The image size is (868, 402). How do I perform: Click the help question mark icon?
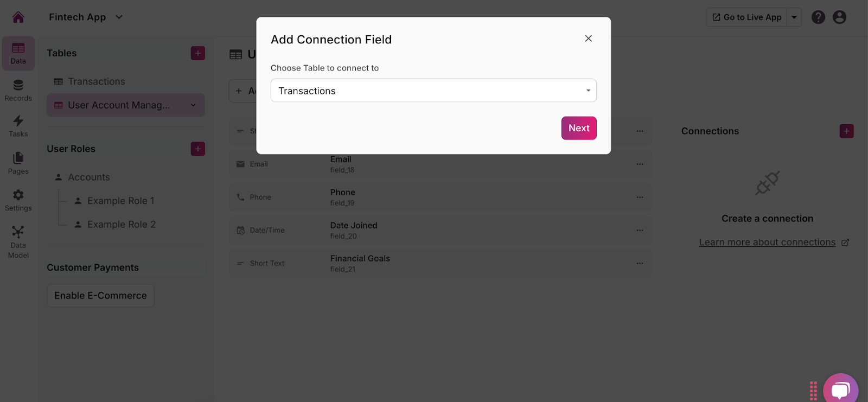[818, 17]
